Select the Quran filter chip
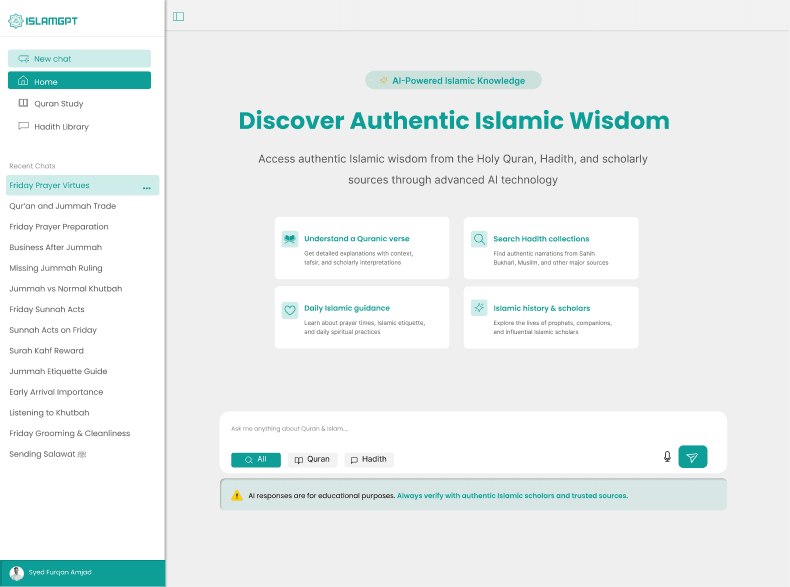Screen dimensions: 790x587 pyautogui.click(x=312, y=460)
